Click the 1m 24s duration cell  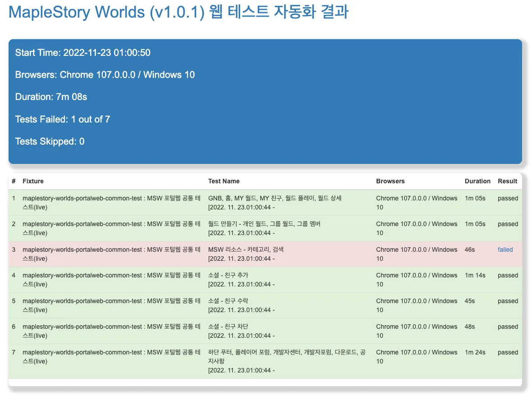tap(475, 352)
